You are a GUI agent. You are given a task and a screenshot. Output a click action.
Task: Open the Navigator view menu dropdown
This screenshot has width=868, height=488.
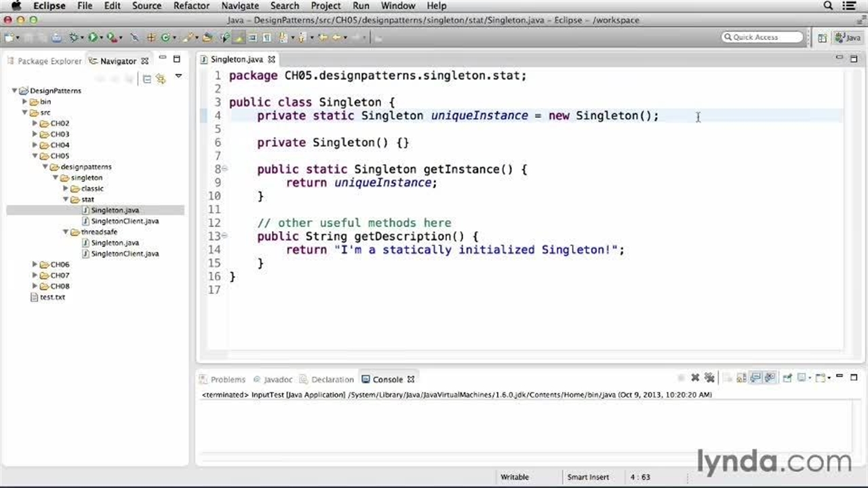[x=178, y=77]
